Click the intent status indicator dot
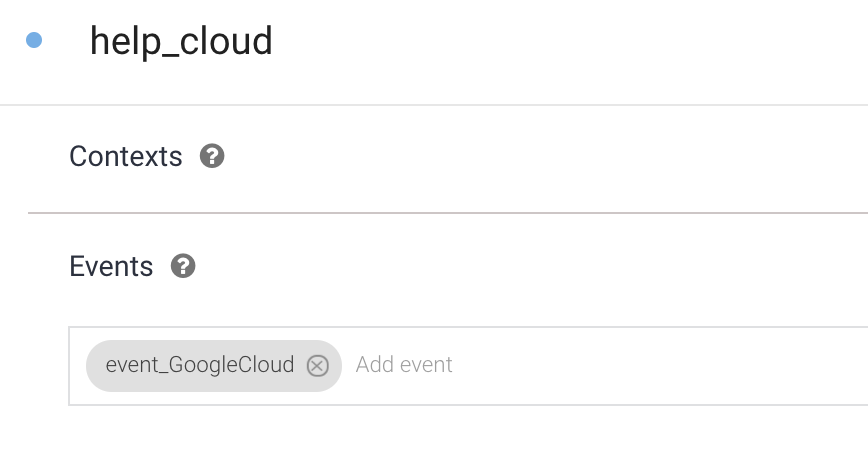Image resolution: width=868 pixels, height=460 pixels. point(34,41)
